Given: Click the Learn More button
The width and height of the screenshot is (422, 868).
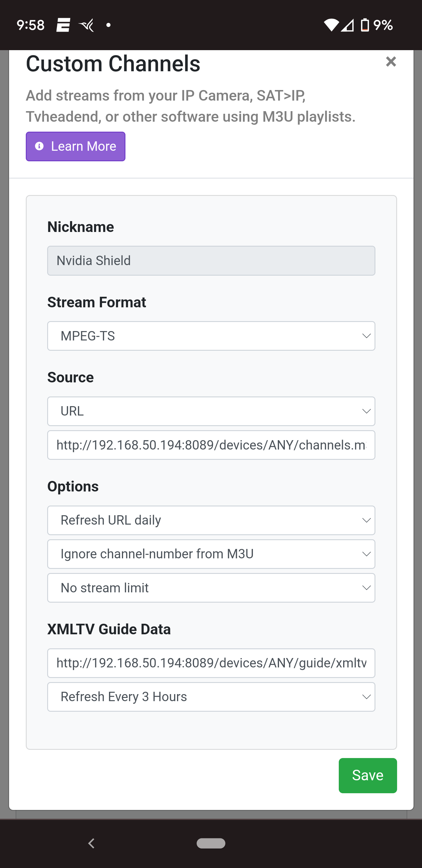Looking at the screenshot, I should pos(75,146).
